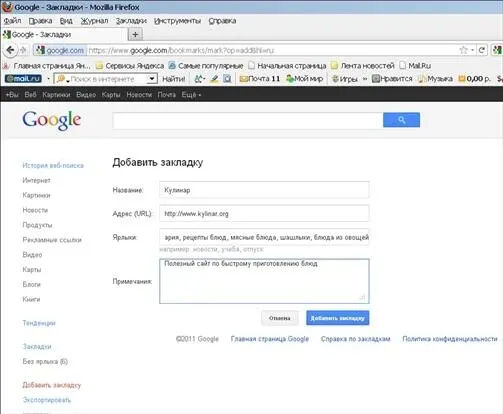Screen dimensions: 503x414
Task: Click Карты in Google top bar
Action: coord(111,95)
